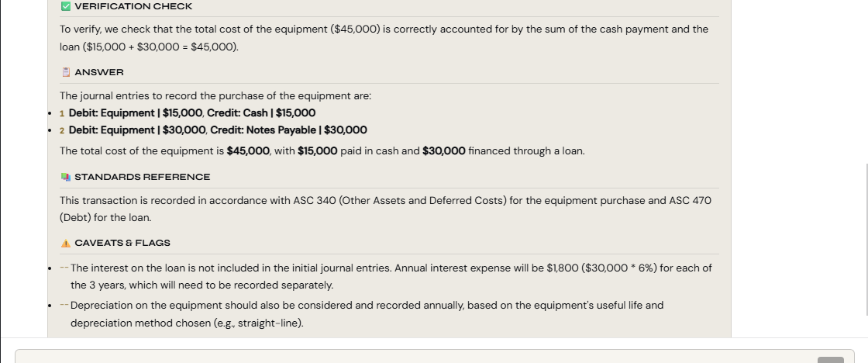Click the gray button in the message box corner
The height and width of the screenshot is (363, 868).
coord(830,359)
